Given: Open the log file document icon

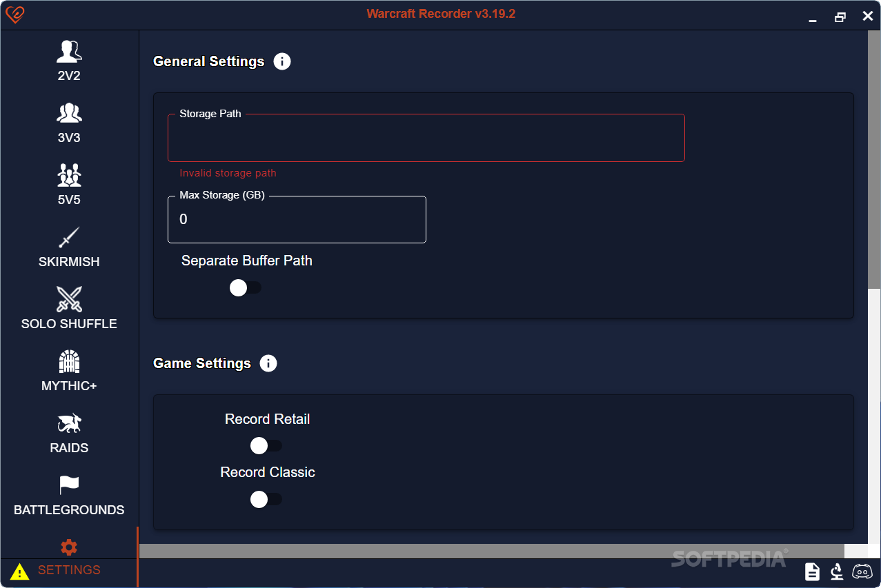Looking at the screenshot, I should pos(813,571).
